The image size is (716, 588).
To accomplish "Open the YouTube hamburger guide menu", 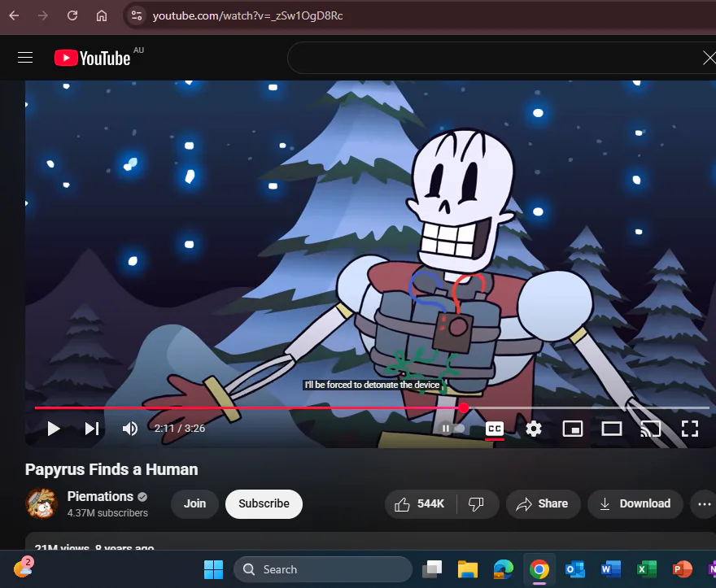I will point(25,58).
